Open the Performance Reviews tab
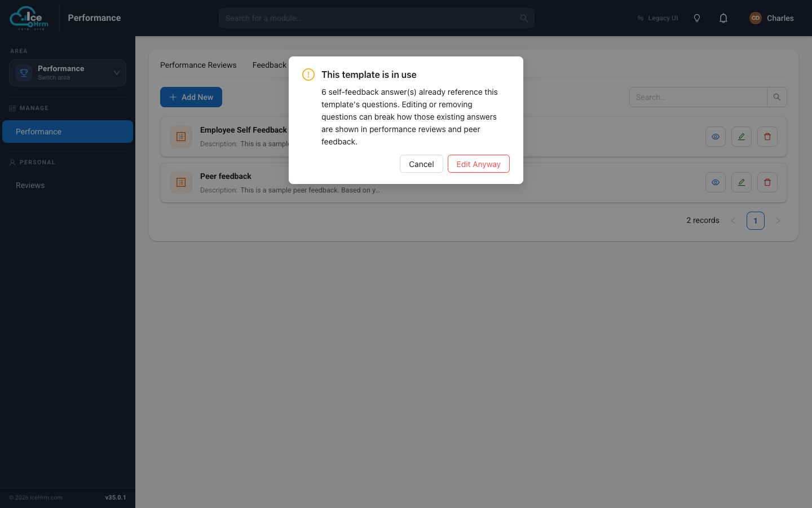Image resolution: width=812 pixels, height=508 pixels. pos(198,65)
